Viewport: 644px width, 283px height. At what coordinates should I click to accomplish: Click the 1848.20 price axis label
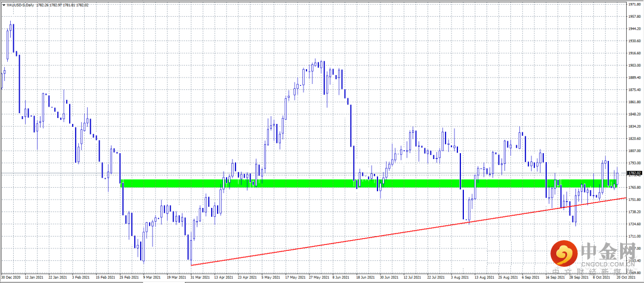pos(635,114)
